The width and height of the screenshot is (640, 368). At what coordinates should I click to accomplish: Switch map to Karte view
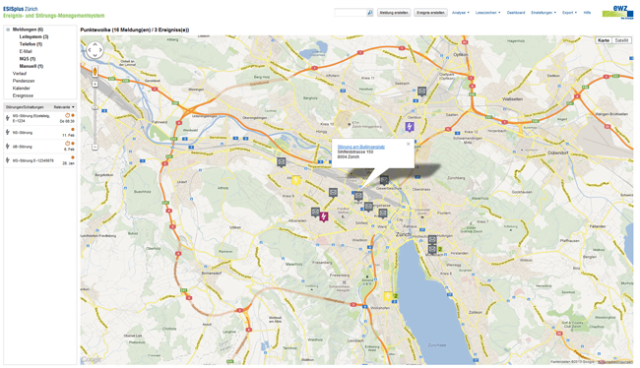coord(604,40)
